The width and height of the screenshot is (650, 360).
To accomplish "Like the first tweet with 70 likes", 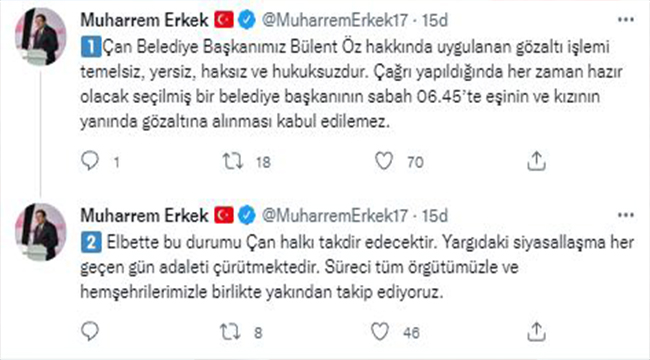I will coord(384,161).
